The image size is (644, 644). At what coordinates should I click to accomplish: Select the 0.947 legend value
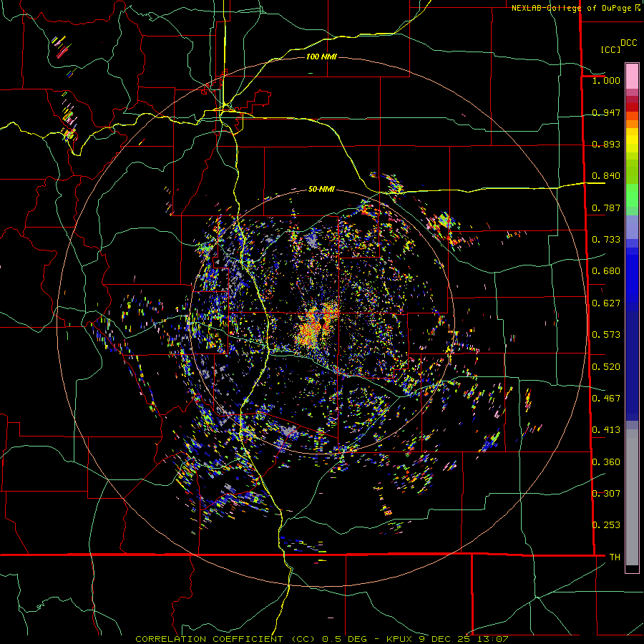click(606, 112)
